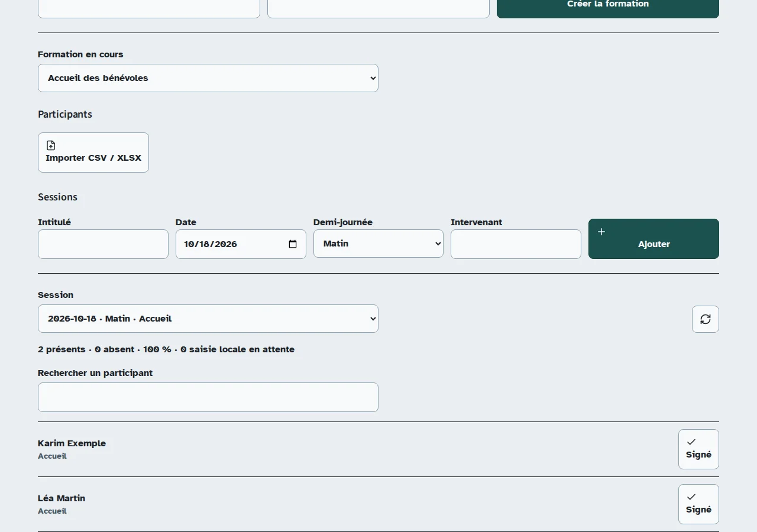This screenshot has height=532, width=757.
Task: Focus the Intitulé input field
Action: pyautogui.click(x=103, y=244)
